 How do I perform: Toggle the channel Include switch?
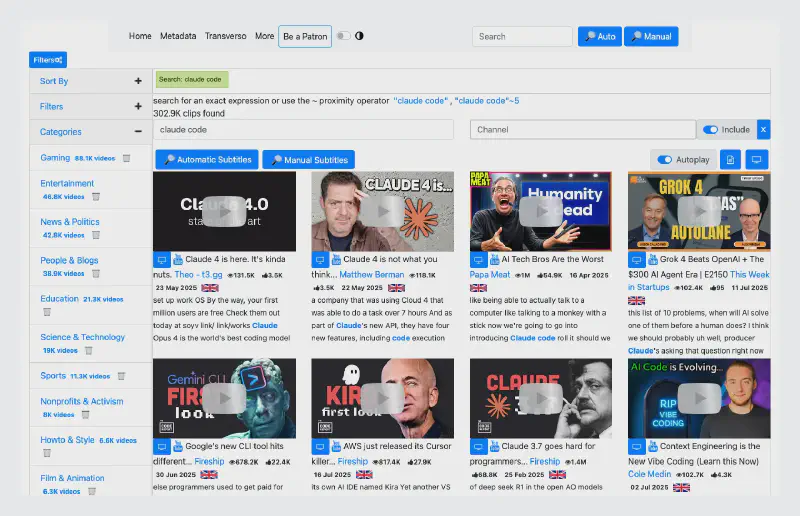coord(711,130)
